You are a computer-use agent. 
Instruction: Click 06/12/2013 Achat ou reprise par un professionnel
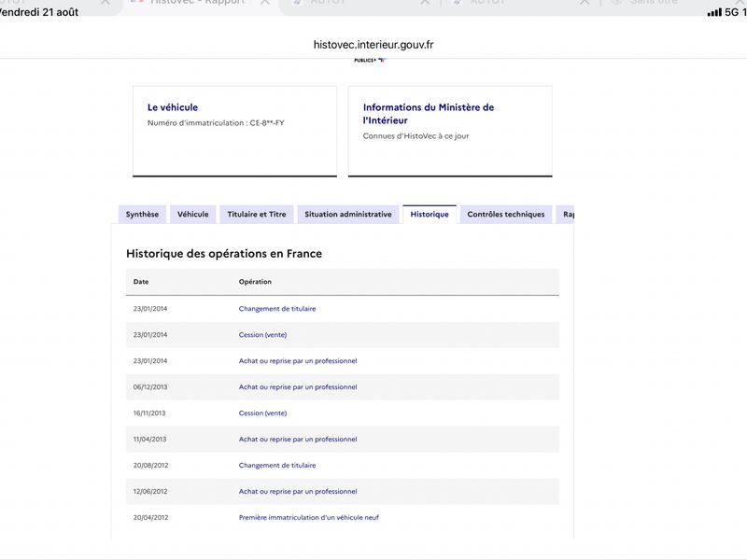[298, 387]
